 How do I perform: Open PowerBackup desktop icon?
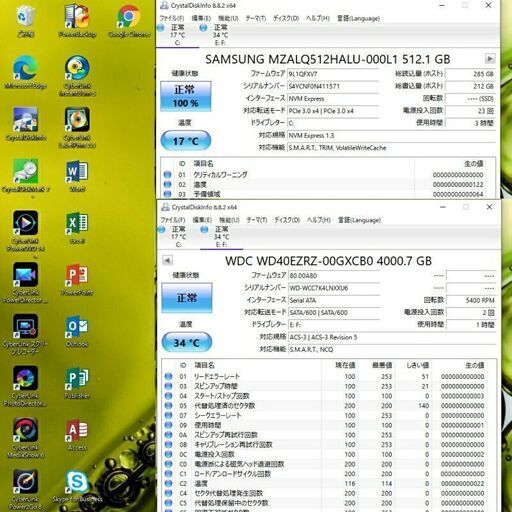77,21
